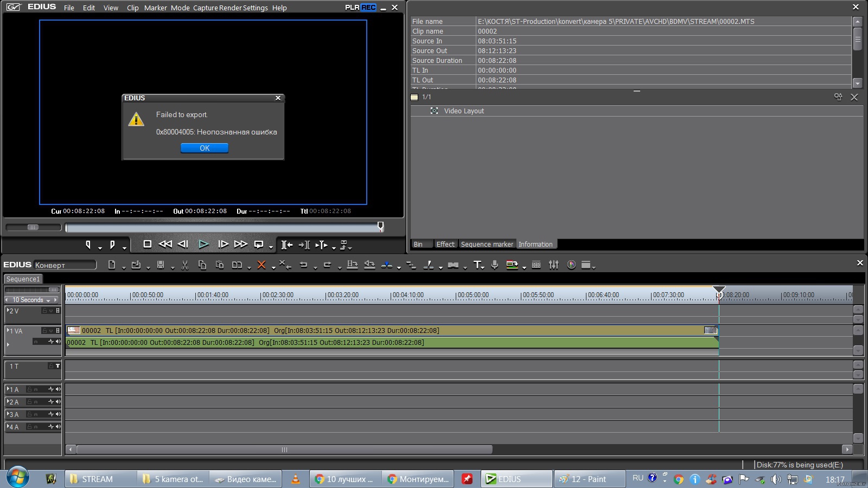Select the Sequence1 tab
868x488 pixels.
[x=23, y=279]
